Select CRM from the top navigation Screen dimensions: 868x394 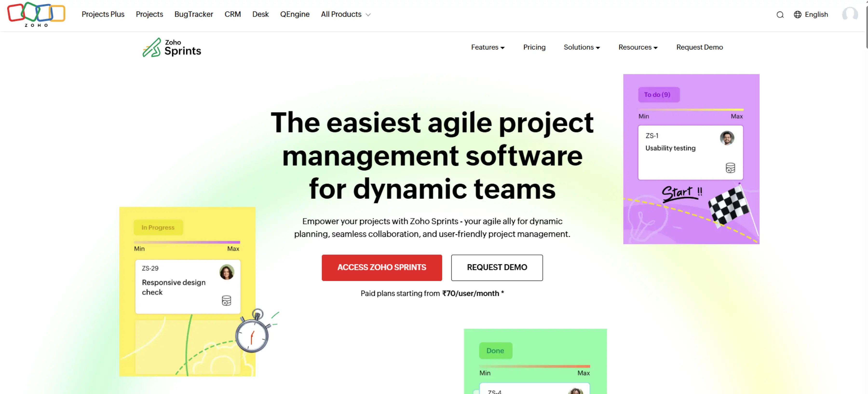232,14
